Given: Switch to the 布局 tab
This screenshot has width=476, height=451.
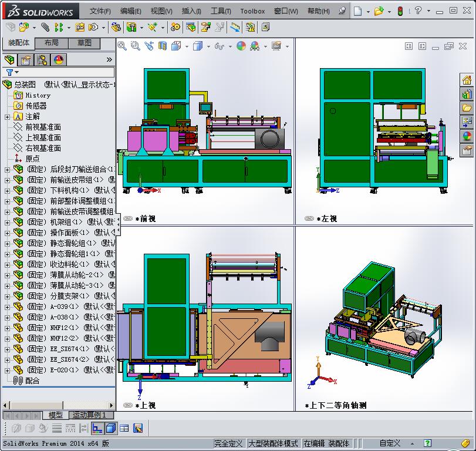Looking at the screenshot, I should click(51, 43).
